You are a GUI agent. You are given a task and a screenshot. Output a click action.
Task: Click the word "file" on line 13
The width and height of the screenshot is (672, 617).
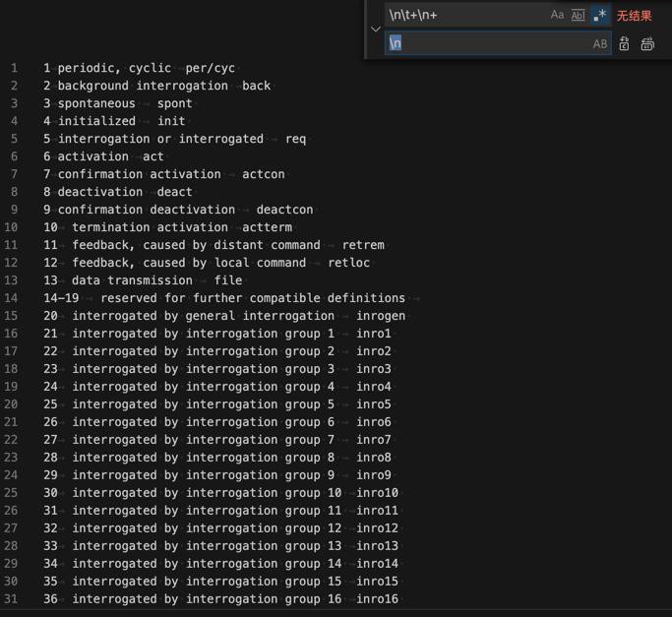click(228, 280)
